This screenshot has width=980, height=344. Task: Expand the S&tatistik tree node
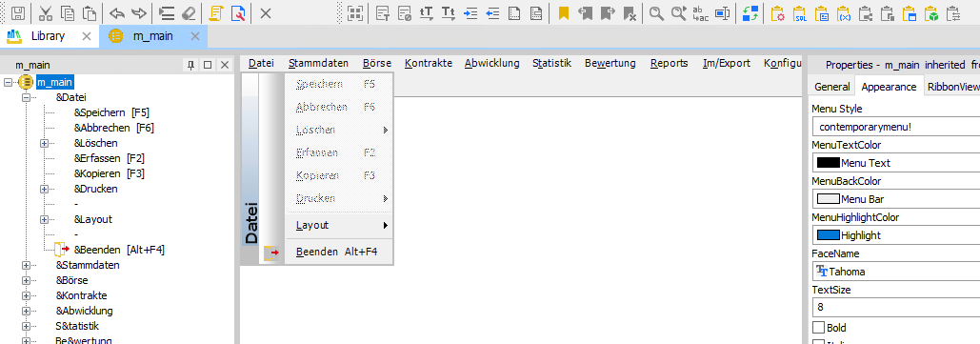27,326
